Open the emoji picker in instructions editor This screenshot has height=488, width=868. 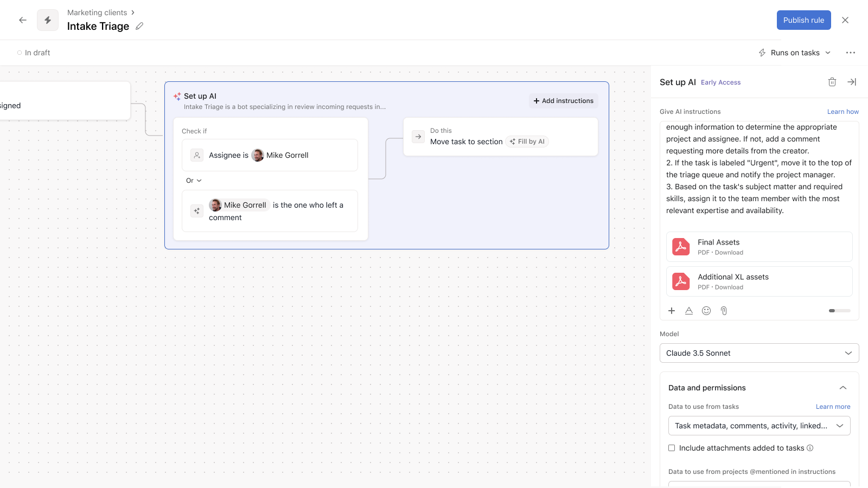706,311
